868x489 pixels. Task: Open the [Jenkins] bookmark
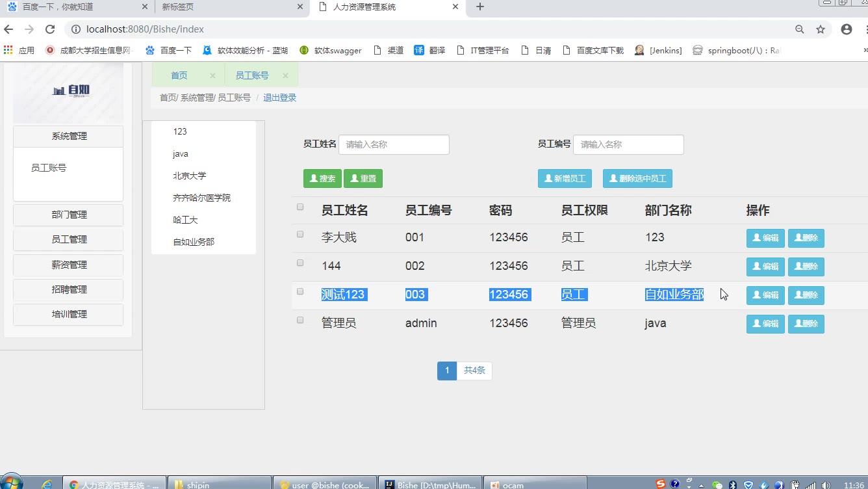(x=659, y=50)
